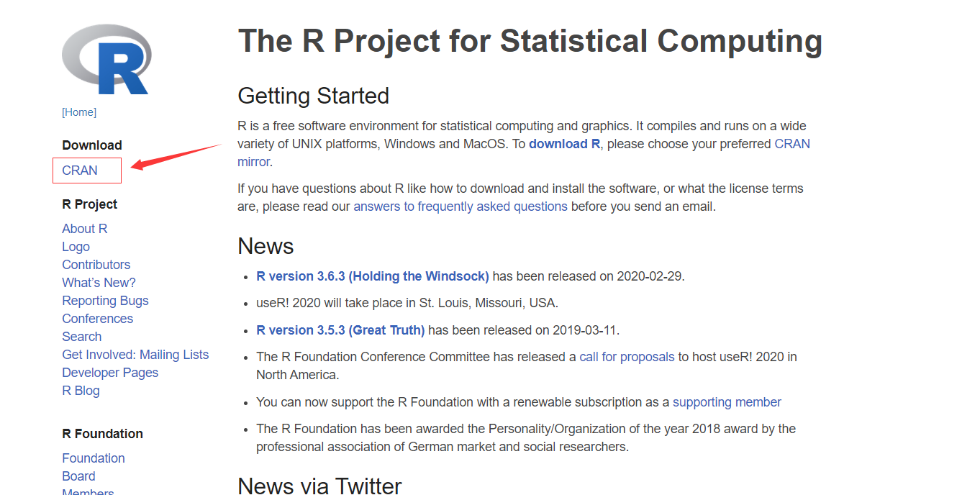This screenshot has height=495, width=980.
Task: Open R version 3.6.3 release news
Action: (x=373, y=276)
